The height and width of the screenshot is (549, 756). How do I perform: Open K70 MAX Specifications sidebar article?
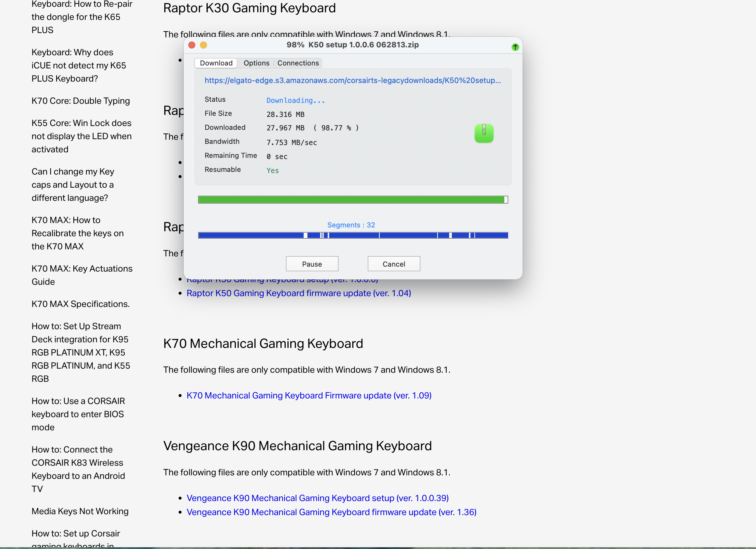tap(81, 304)
